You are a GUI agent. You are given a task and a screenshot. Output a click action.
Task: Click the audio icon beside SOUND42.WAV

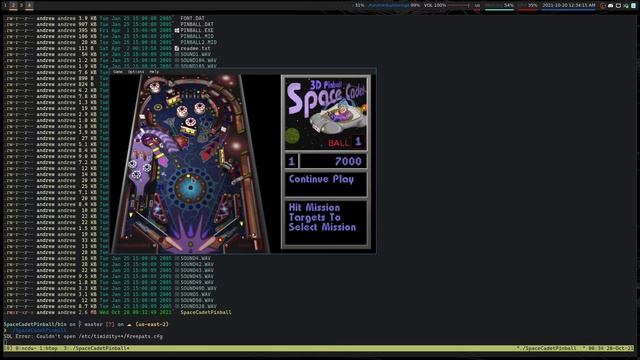tap(177, 264)
